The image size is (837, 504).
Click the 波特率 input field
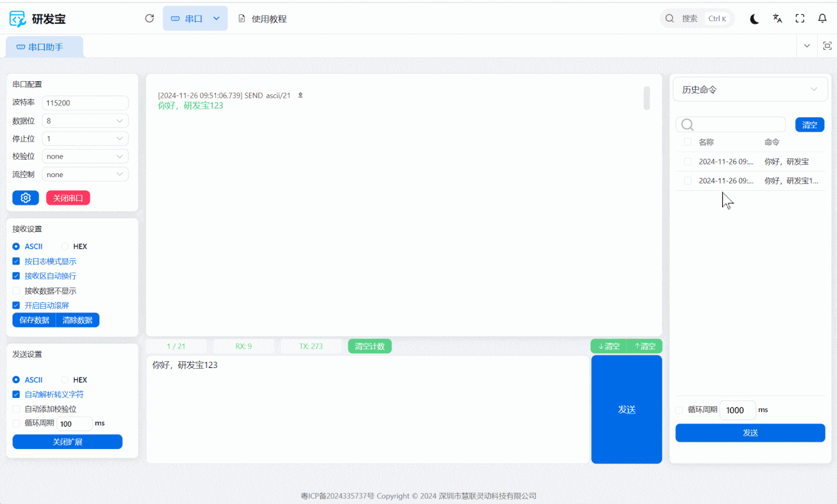click(85, 103)
